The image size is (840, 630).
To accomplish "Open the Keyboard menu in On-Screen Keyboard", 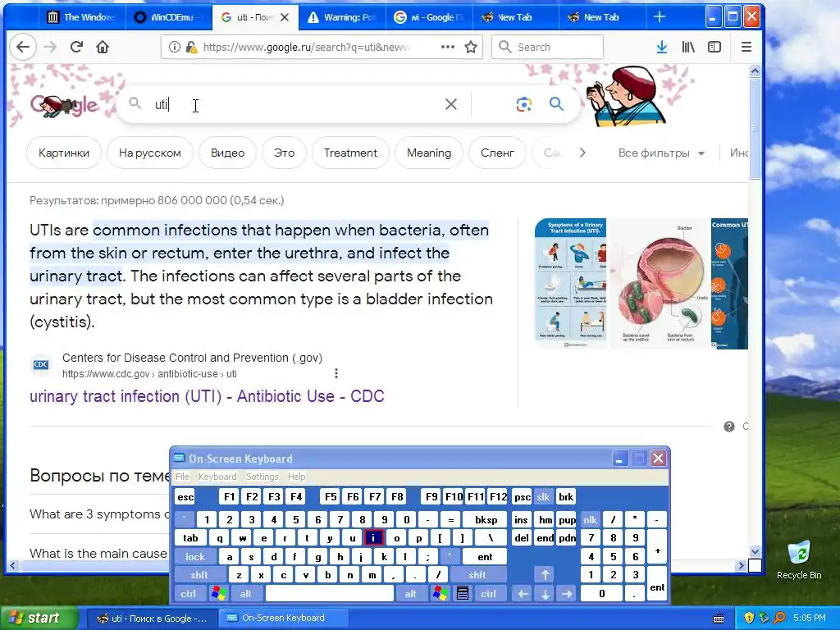I will (x=217, y=477).
